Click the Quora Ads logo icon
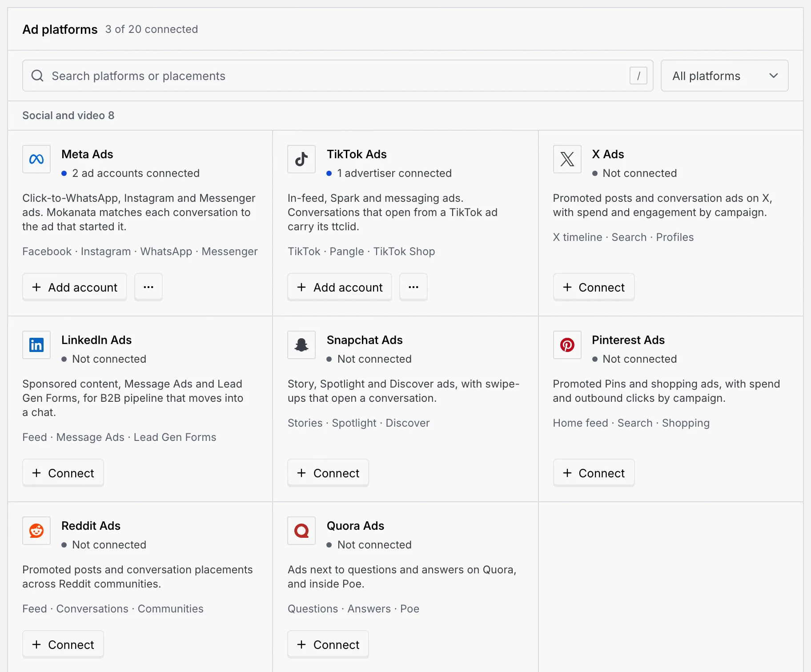Viewport: 811px width, 672px height. pyautogui.click(x=301, y=531)
